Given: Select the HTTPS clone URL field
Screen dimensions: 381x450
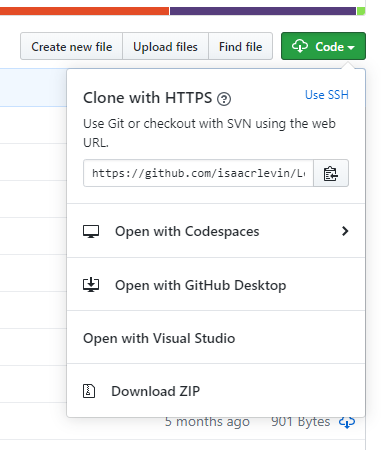Looking at the screenshot, I should click(x=198, y=173).
